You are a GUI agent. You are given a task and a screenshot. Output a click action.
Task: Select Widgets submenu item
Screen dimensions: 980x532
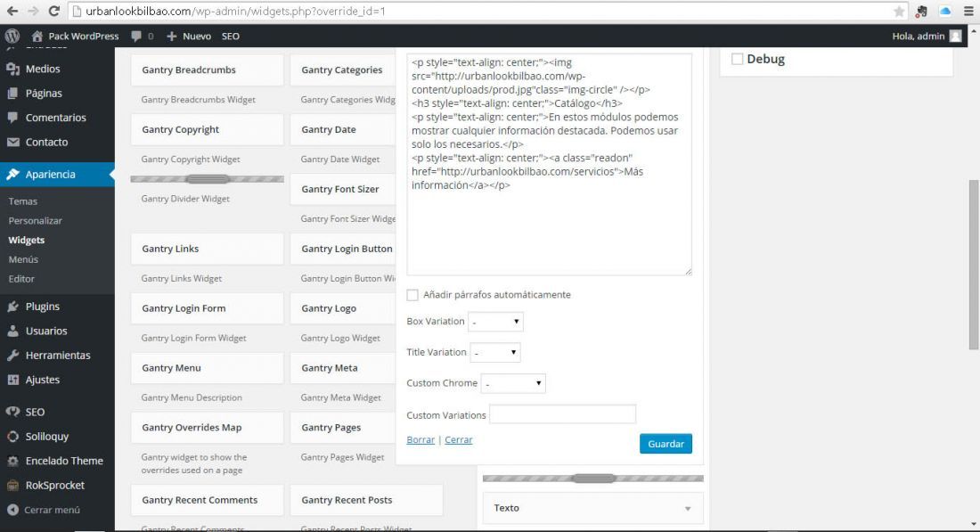[26, 240]
